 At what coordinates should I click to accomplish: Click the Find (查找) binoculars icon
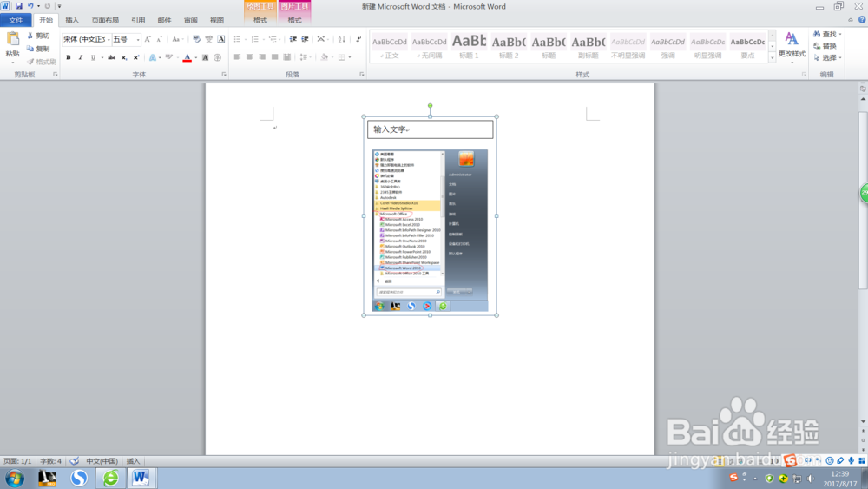pos(817,35)
